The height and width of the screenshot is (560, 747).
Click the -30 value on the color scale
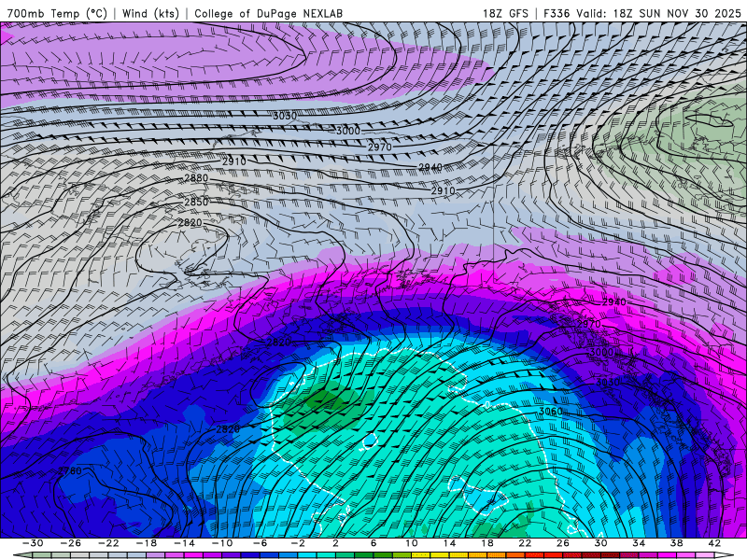(33, 543)
